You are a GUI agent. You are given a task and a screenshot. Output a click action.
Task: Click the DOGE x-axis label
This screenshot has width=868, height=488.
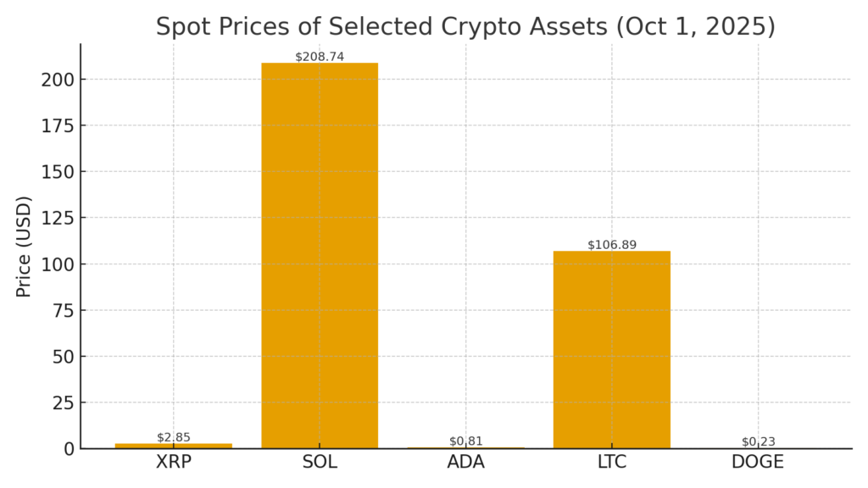click(758, 463)
